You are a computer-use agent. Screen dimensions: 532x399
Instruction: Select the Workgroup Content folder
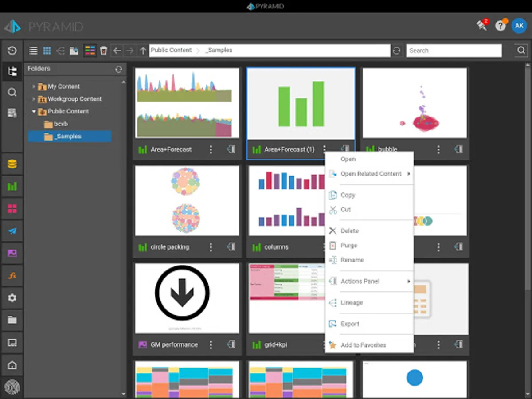(x=74, y=99)
